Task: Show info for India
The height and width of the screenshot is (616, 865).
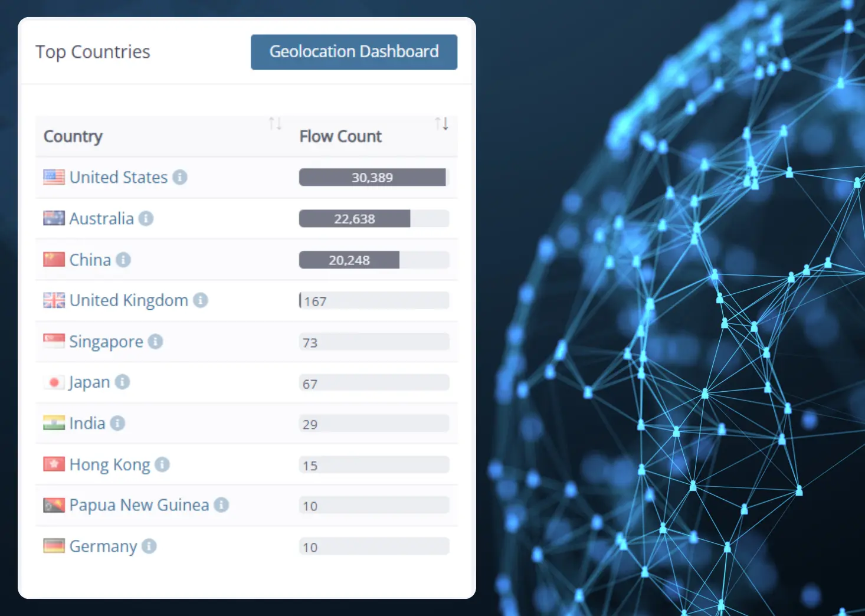Action: pos(117,423)
